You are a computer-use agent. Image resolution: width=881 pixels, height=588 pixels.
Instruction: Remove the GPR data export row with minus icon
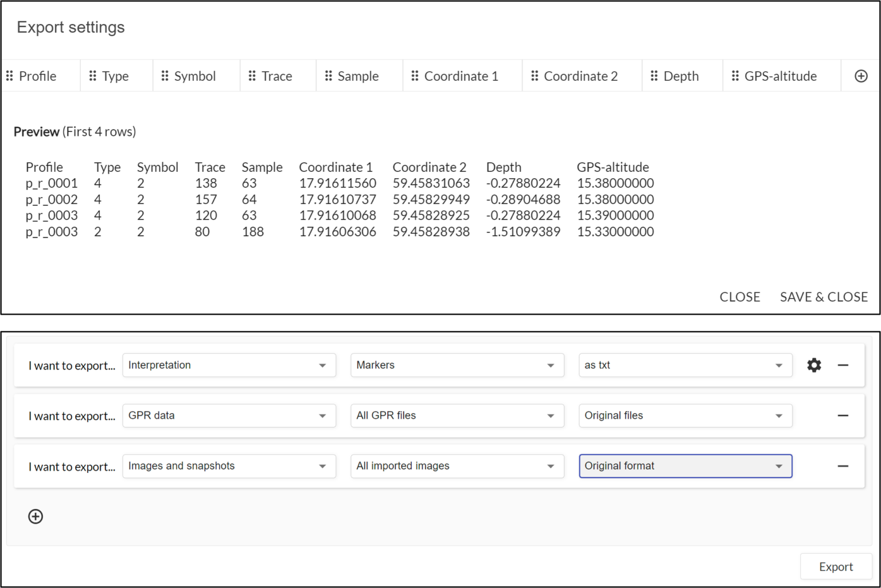pyautogui.click(x=843, y=415)
